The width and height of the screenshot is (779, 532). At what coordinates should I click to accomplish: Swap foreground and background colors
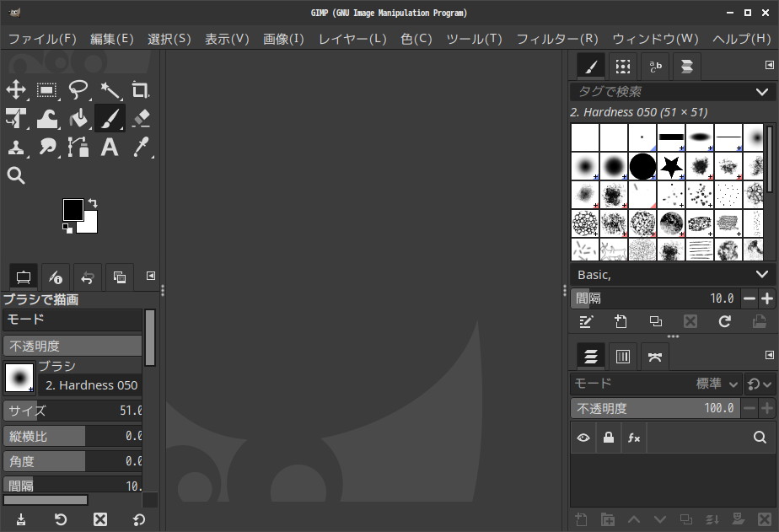point(93,202)
